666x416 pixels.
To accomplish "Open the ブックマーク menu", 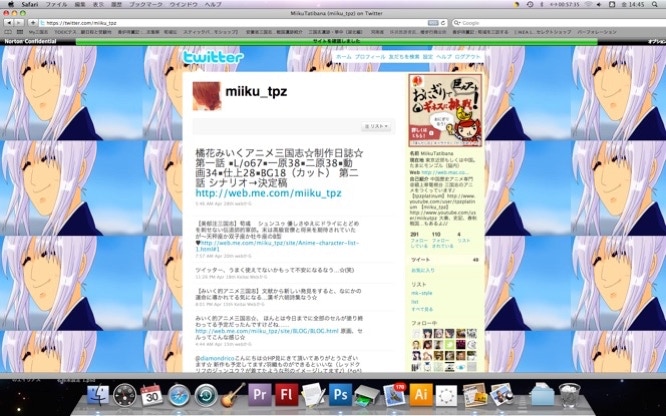I will click(x=146, y=4).
